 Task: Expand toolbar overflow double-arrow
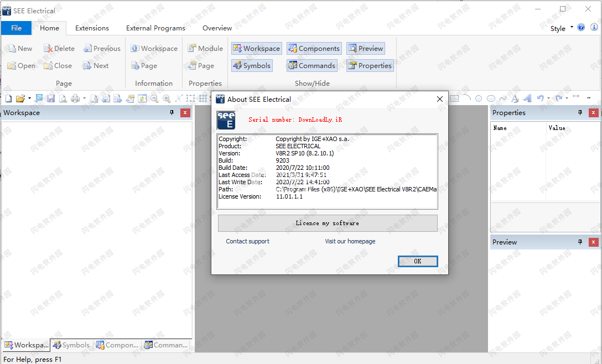coord(589,98)
